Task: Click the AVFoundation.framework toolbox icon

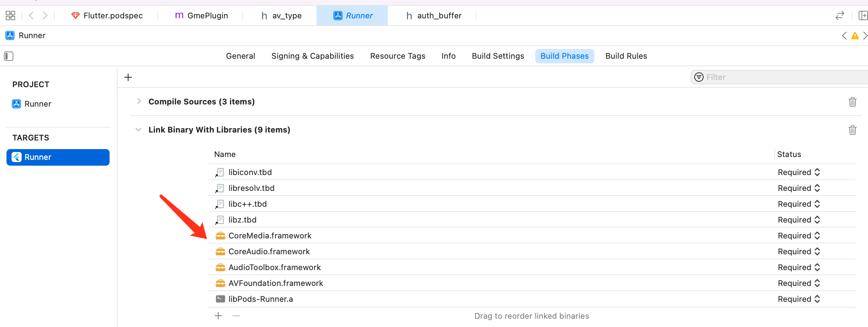Action: (220, 283)
